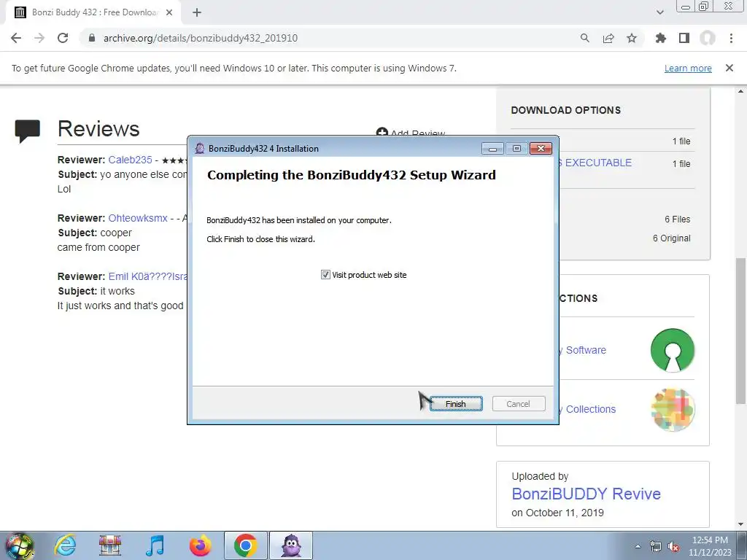Click the green open-source software thumbnail
The image size is (747, 560).
673,350
